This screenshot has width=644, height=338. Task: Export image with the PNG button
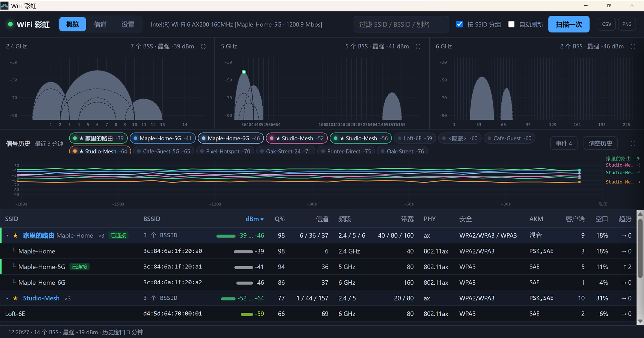pyautogui.click(x=627, y=24)
